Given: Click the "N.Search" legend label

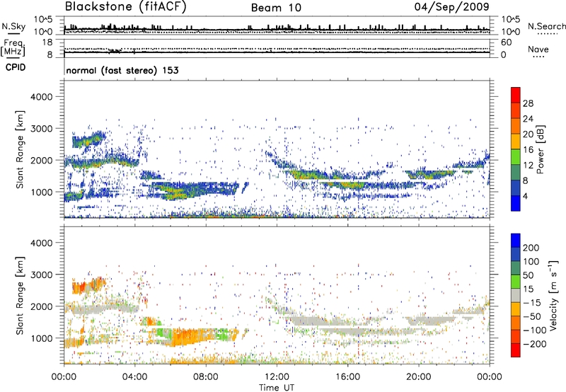Looking at the screenshot, I should 546,26.
